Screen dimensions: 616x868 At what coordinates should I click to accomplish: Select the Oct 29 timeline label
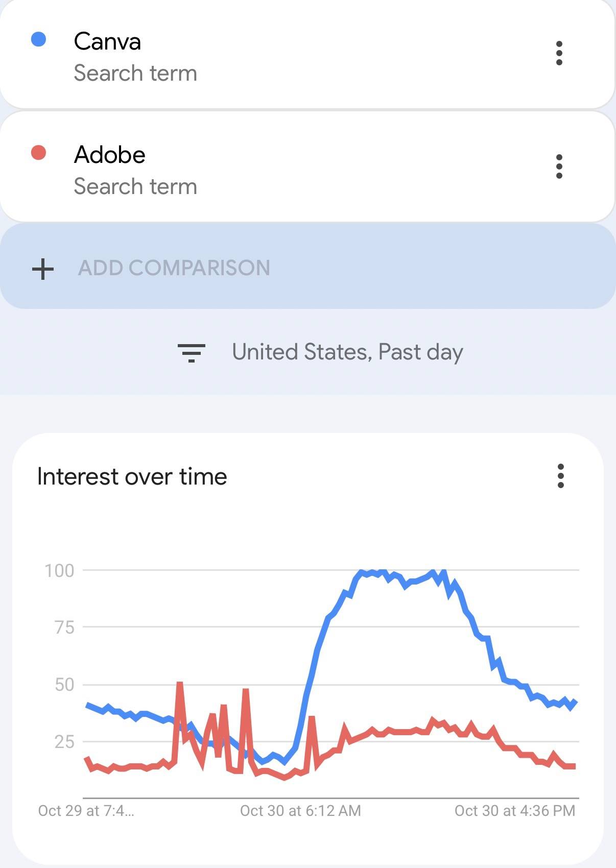pos(86,811)
